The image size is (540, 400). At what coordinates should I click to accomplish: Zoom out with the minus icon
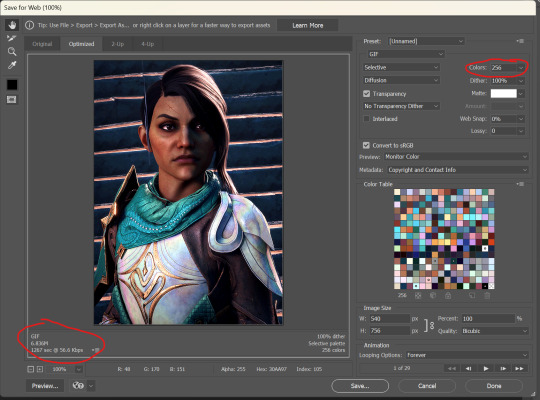[31, 369]
